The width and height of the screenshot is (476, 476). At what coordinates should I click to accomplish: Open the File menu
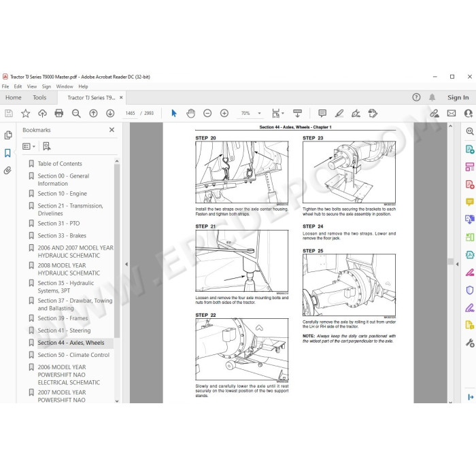pos(5,86)
